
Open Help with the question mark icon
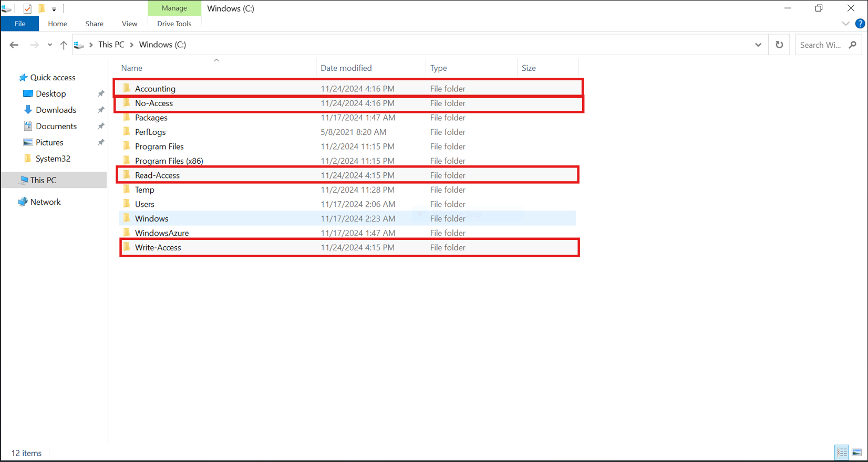tap(860, 24)
